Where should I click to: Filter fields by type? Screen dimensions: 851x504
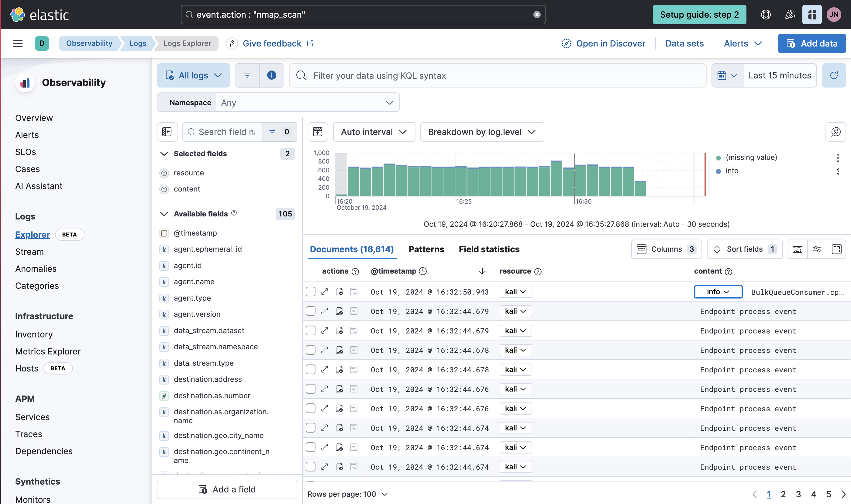click(x=280, y=132)
